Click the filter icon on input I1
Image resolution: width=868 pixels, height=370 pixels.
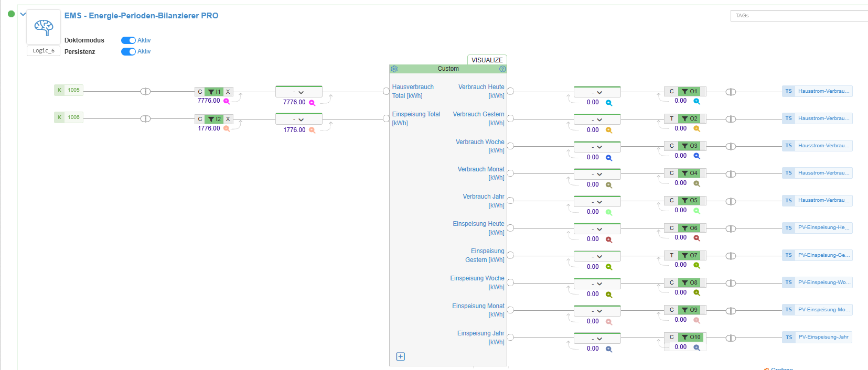[211, 92]
